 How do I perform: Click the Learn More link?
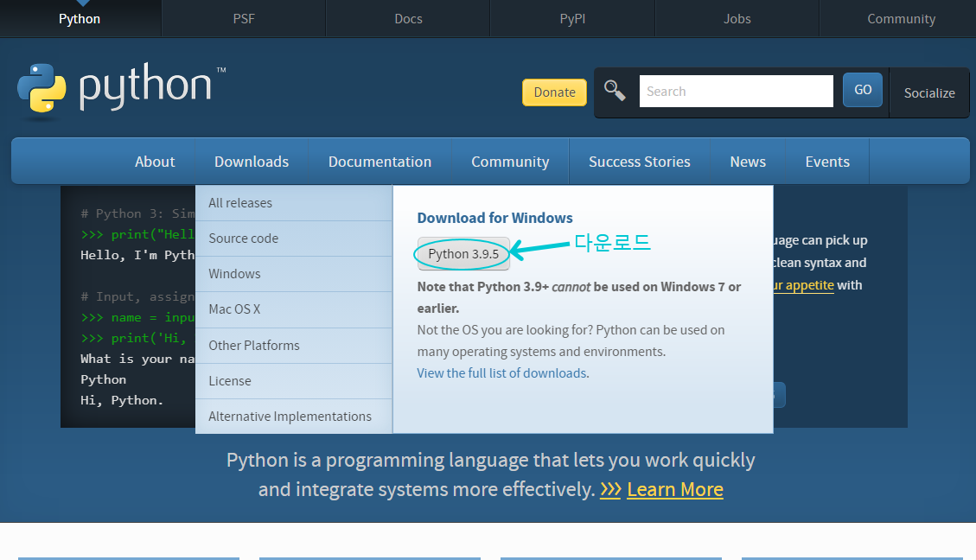[675, 490]
